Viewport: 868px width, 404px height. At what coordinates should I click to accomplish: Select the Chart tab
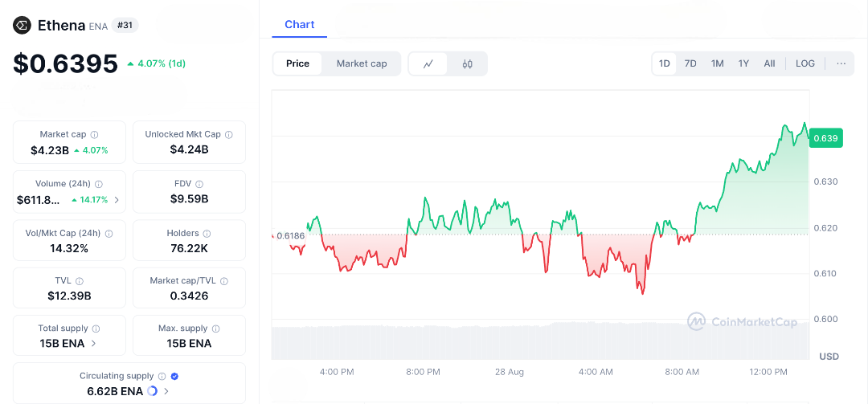[x=300, y=24]
